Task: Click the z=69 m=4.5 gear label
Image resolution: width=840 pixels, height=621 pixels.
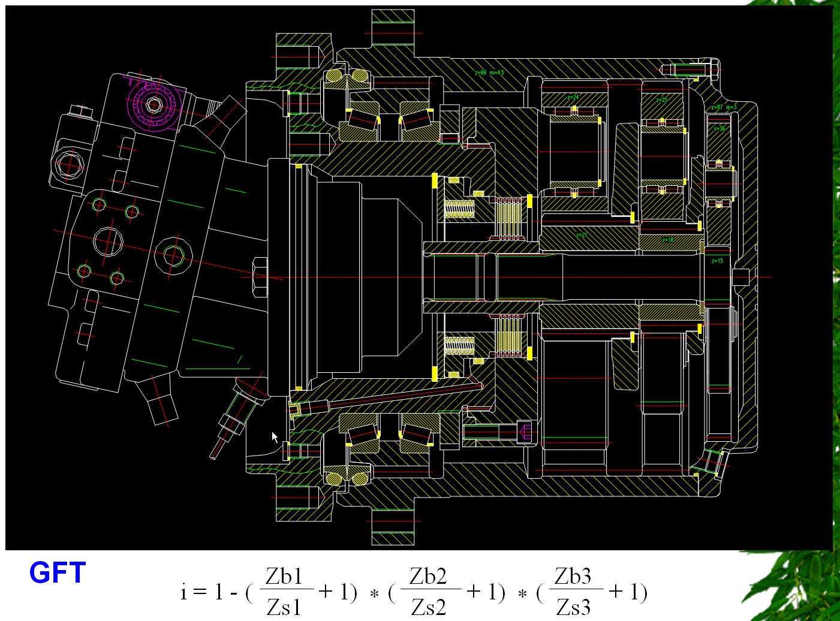Action: coord(489,73)
